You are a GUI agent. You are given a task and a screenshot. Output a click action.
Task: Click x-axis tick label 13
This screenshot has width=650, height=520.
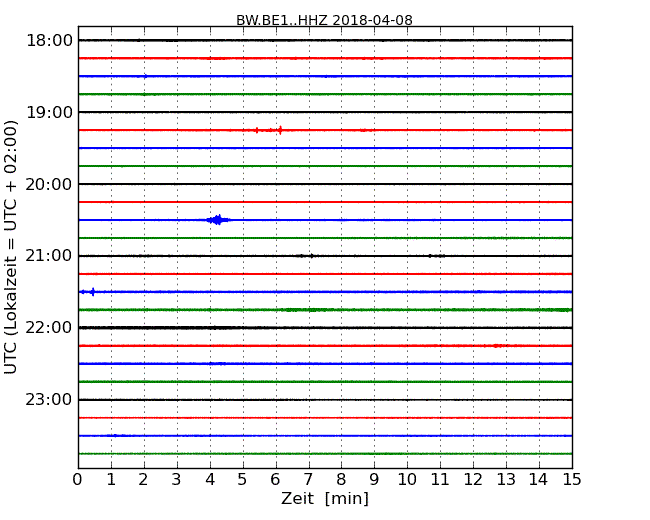click(506, 480)
